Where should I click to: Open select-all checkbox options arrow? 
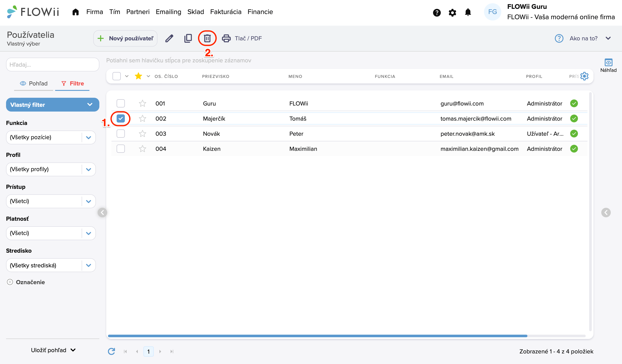pos(127,76)
